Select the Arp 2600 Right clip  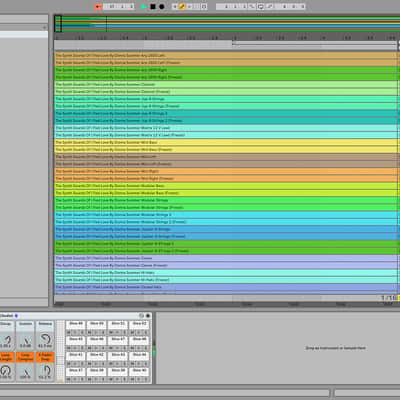(x=226, y=70)
